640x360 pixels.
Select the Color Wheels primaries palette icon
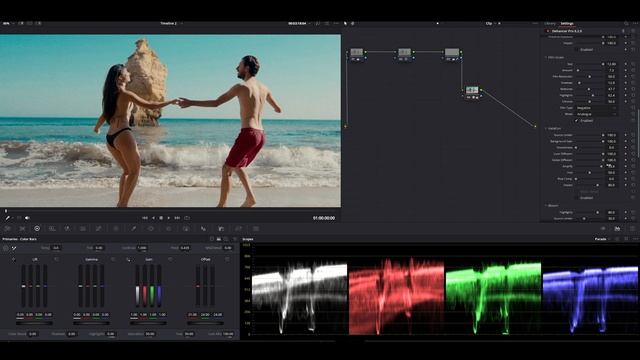(x=37, y=229)
